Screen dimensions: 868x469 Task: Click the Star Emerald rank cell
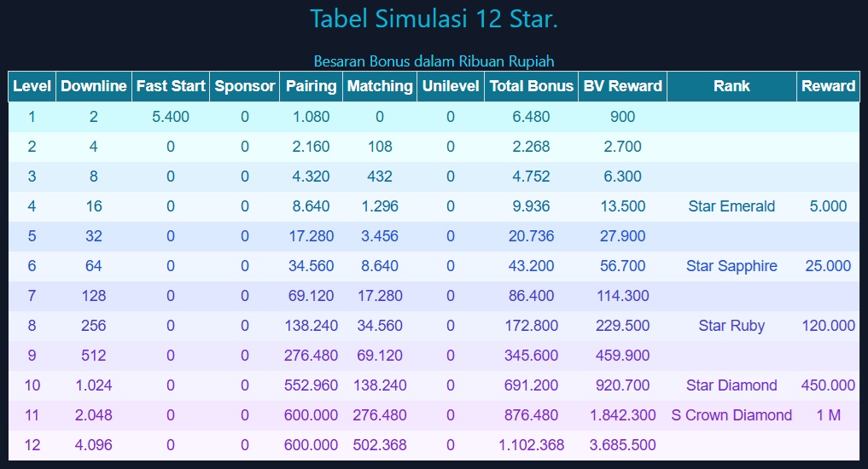(x=732, y=206)
